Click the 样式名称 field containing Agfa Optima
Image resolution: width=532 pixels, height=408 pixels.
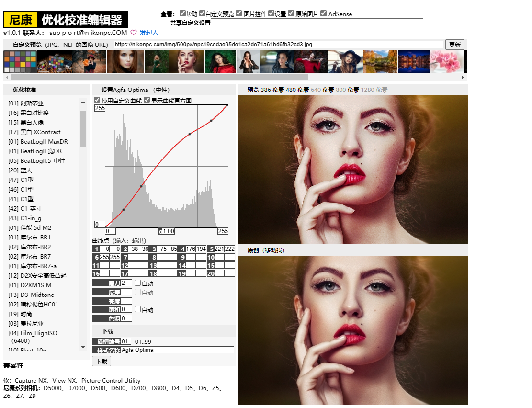point(177,350)
